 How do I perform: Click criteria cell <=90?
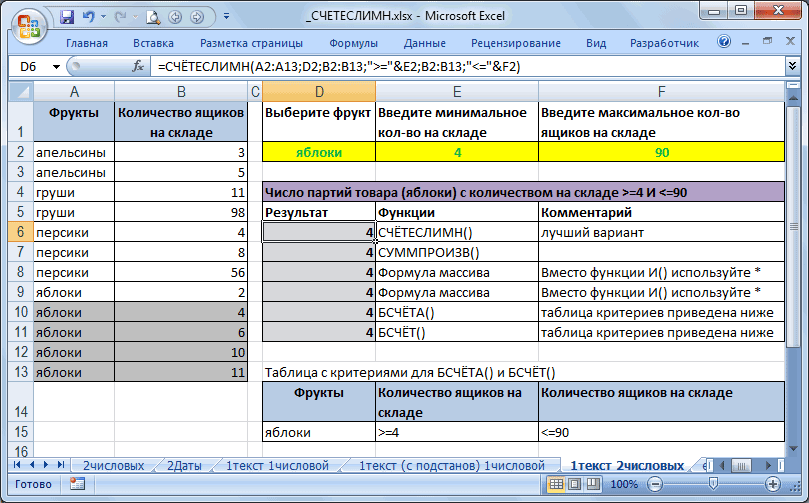point(661,432)
